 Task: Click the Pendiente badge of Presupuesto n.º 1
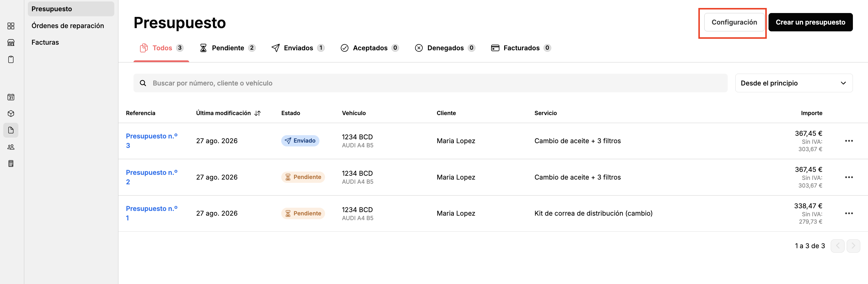point(303,213)
